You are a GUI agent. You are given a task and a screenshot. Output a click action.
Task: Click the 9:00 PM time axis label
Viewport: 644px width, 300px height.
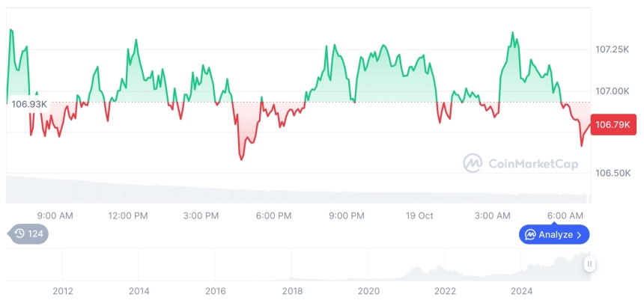346,216
